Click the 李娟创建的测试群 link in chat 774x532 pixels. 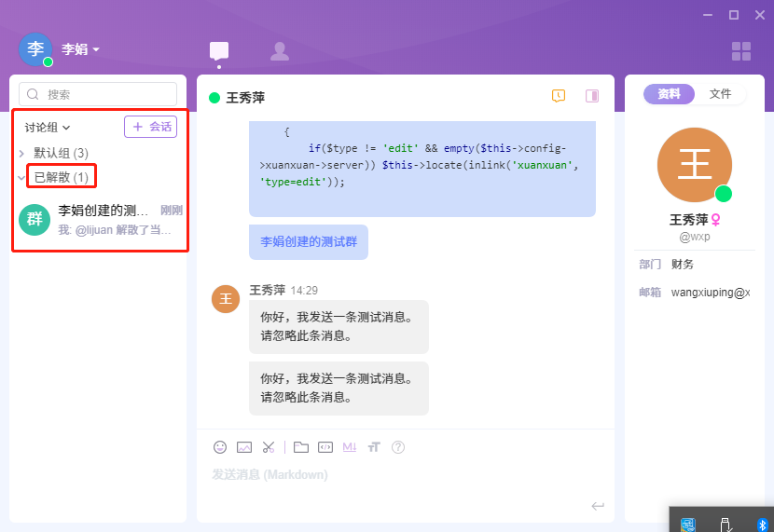tap(308, 242)
